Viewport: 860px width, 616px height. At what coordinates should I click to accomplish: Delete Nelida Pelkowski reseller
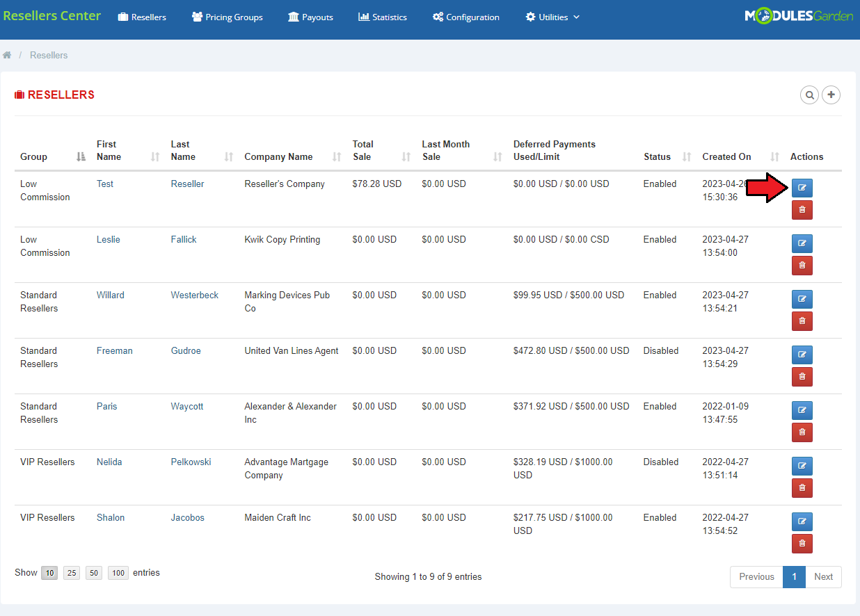tap(802, 488)
